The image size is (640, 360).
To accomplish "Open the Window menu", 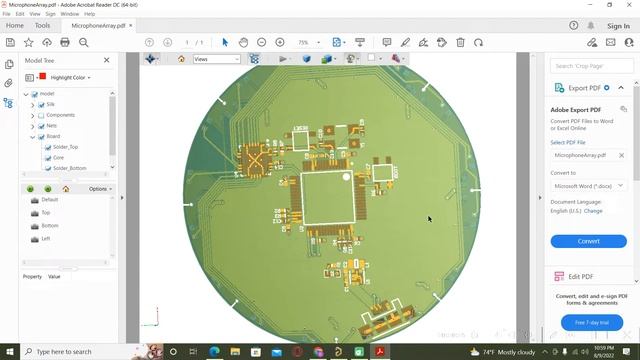I will coord(70,14).
